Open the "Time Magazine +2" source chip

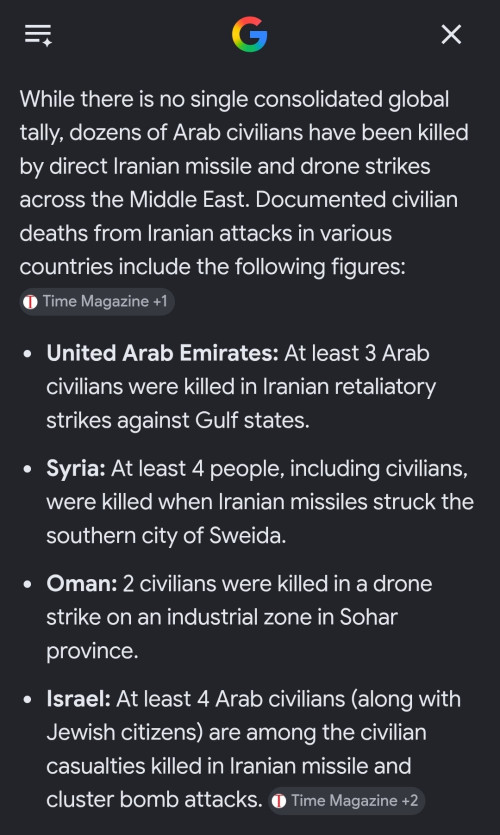pos(346,801)
